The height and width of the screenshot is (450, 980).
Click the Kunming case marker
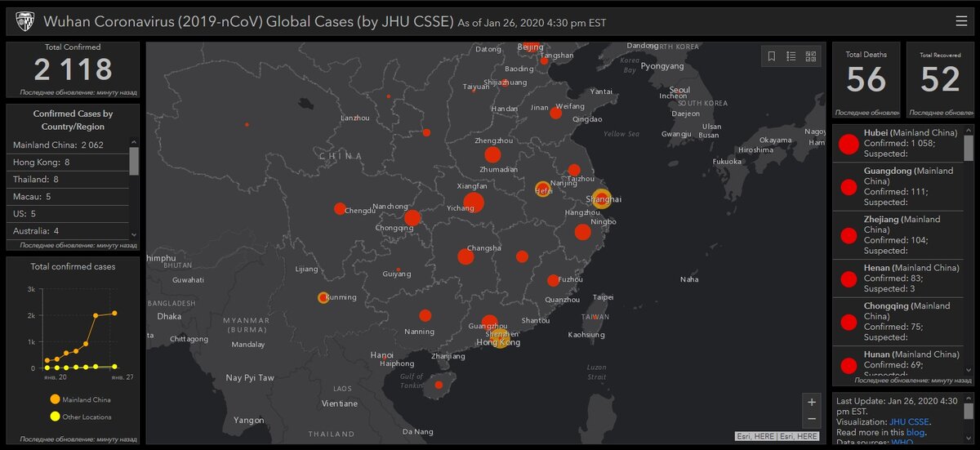click(323, 298)
